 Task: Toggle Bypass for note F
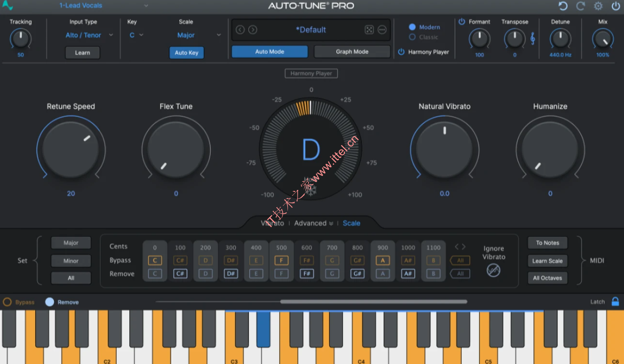point(282,260)
